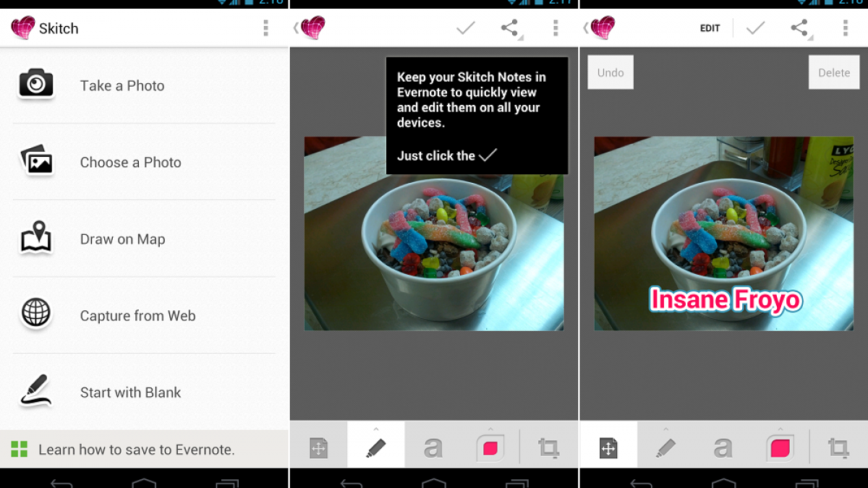Select the text tool in right screen

[723, 448]
